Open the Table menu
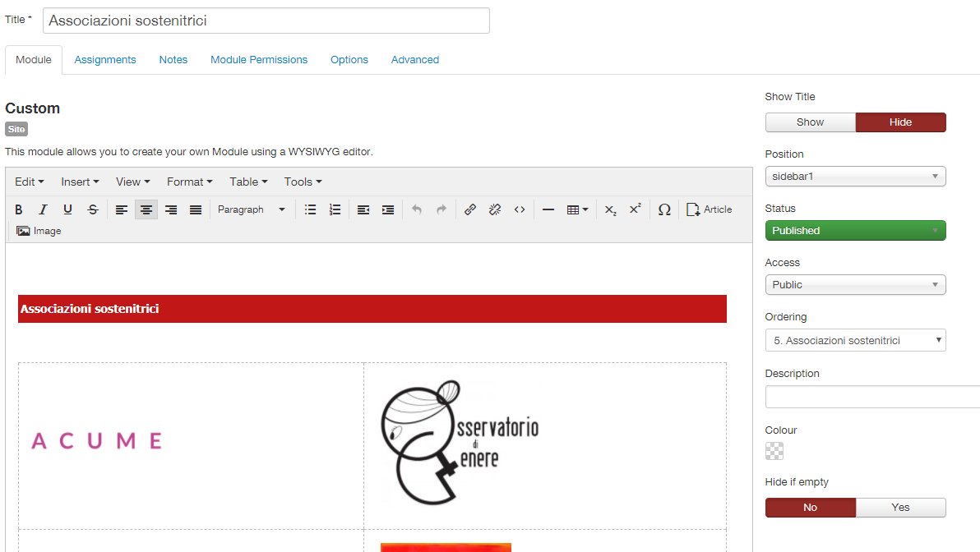 click(x=248, y=182)
